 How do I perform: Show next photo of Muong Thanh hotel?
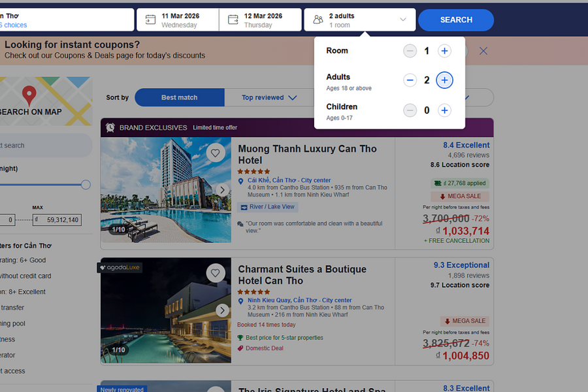tap(222, 190)
